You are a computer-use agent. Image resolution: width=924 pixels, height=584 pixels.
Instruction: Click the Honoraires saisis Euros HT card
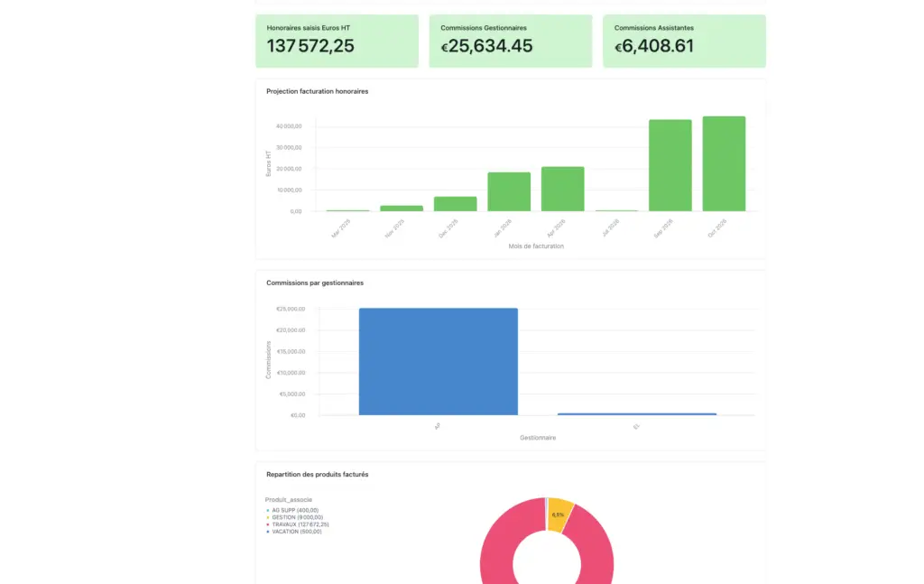click(x=337, y=41)
